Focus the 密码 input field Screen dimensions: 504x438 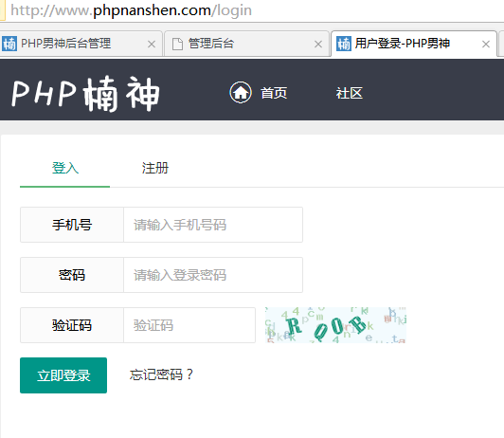click(x=213, y=275)
